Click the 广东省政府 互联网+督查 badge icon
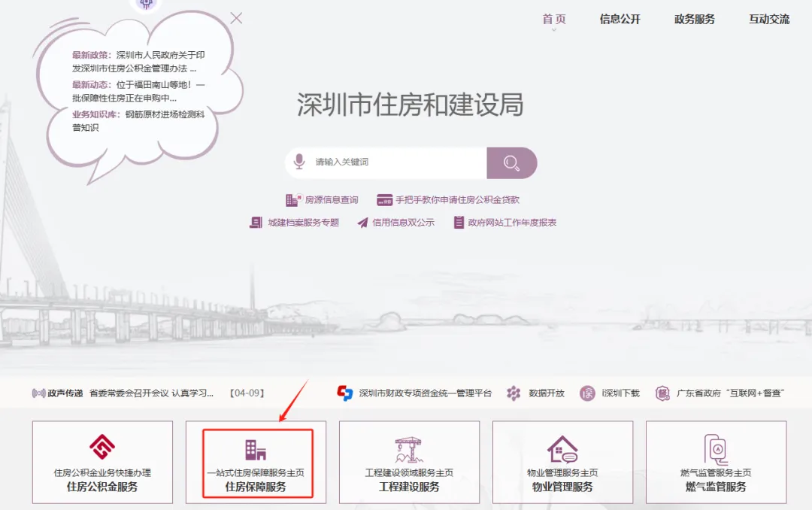Image resolution: width=812 pixels, height=510 pixels. [662, 393]
